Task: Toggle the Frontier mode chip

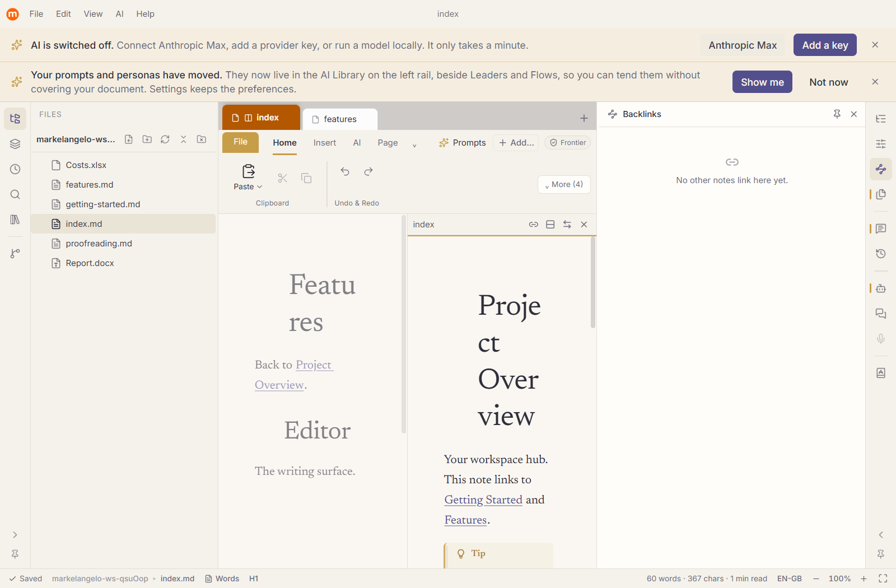Action: pos(568,143)
